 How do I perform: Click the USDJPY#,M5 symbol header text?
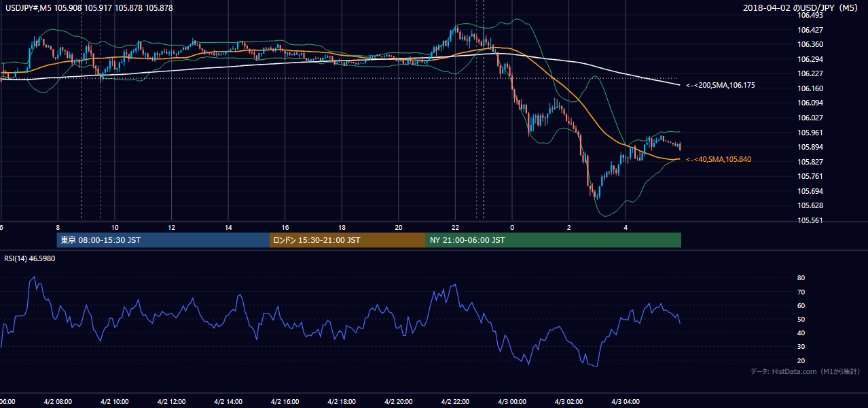88,8
